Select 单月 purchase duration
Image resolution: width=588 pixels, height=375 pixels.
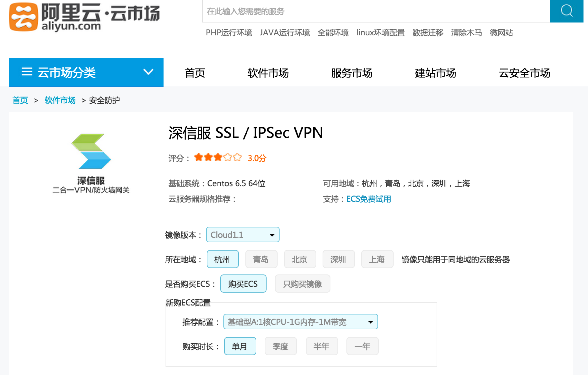tap(240, 346)
